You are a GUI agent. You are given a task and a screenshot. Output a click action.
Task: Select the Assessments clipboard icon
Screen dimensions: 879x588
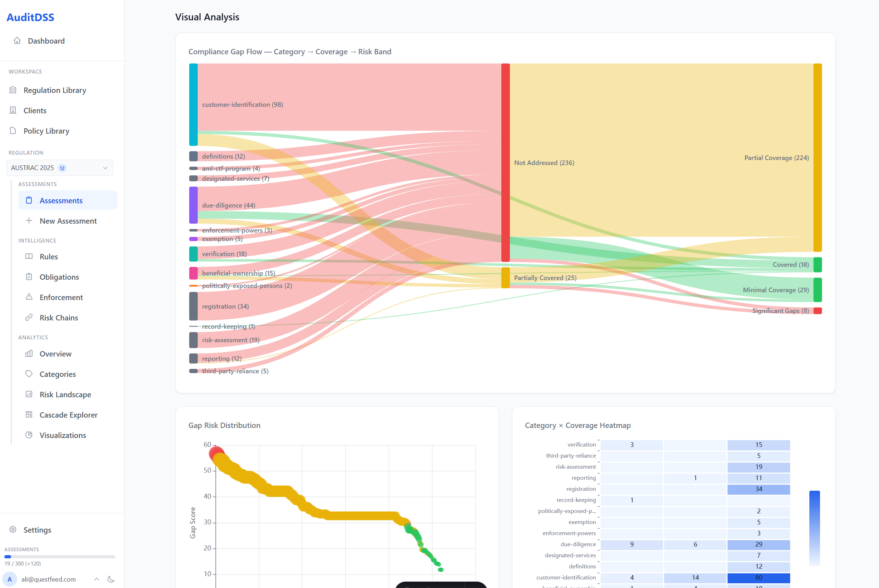(x=29, y=200)
